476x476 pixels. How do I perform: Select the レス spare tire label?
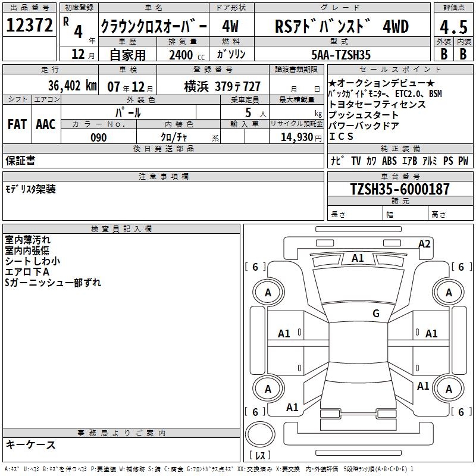coord(260,455)
